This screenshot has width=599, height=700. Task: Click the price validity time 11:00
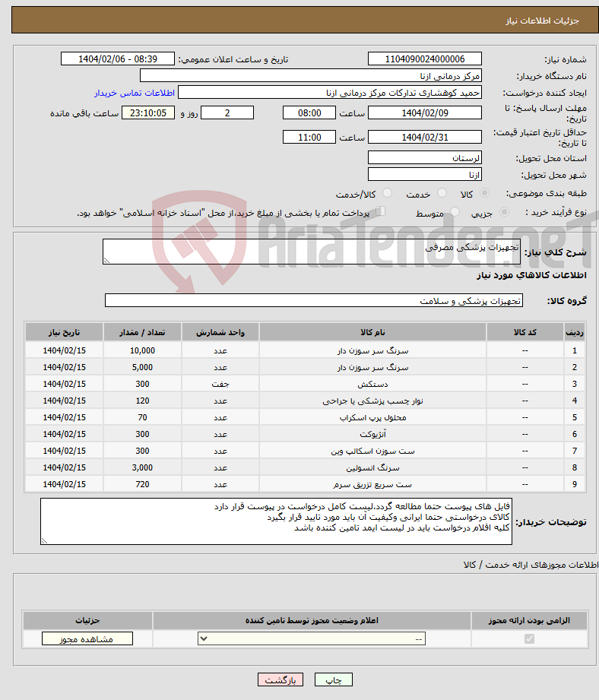(309, 137)
